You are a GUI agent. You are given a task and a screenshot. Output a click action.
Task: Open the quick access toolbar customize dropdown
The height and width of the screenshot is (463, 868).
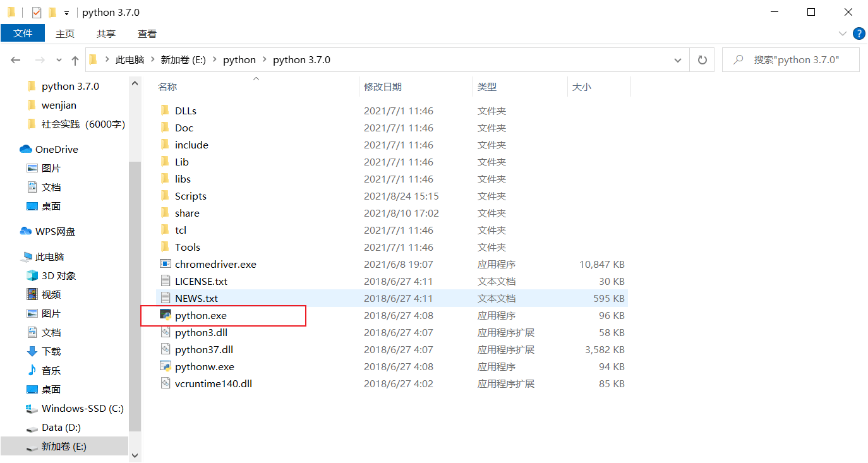pos(66,13)
